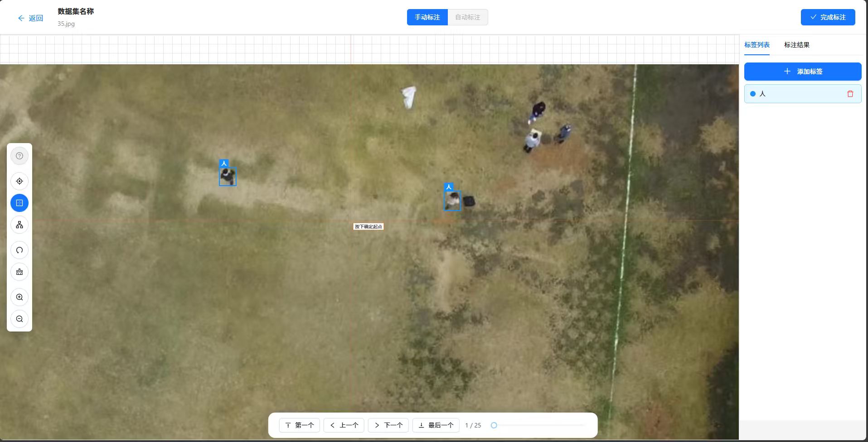Viewport: 868px width, 442px height.
Task: Zoom out using the magnifier minus icon
Action: tap(19, 319)
